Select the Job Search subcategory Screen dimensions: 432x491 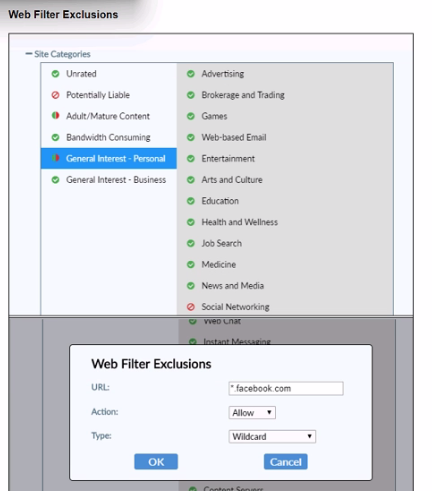pyautogui.click(x=222, y=243)
